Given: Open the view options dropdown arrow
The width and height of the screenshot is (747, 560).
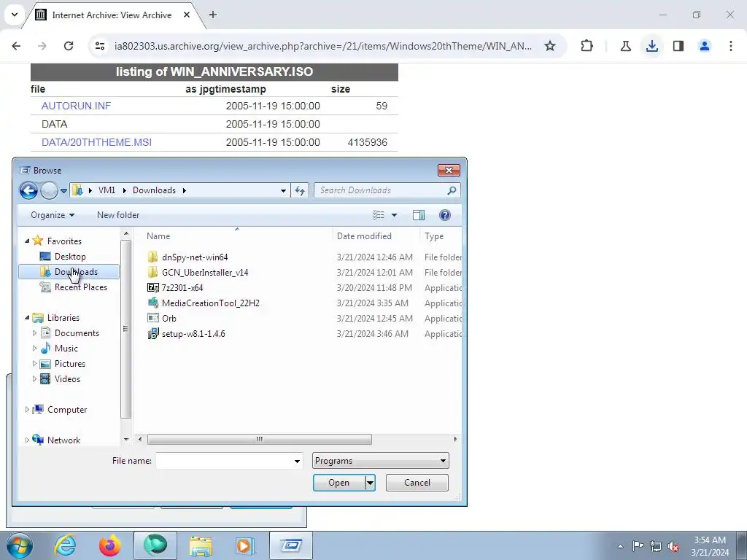Looking at the screenshot, I should 394,215.
